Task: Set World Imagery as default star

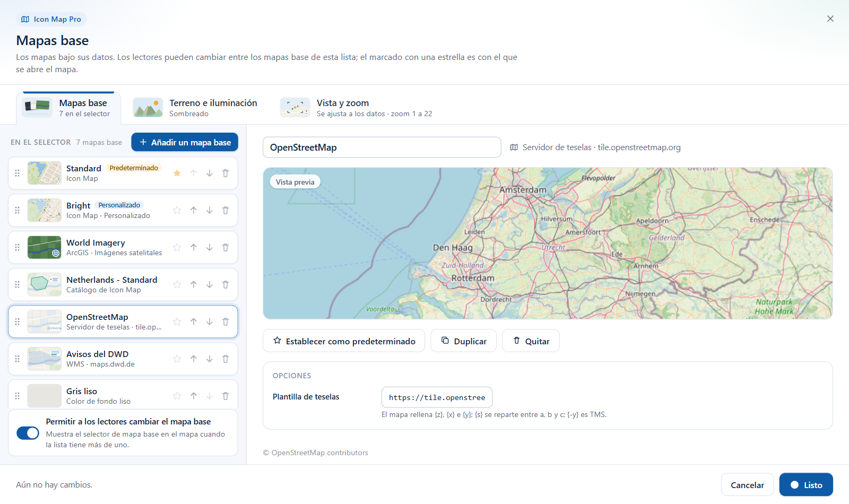Action: tap(177, 247)
